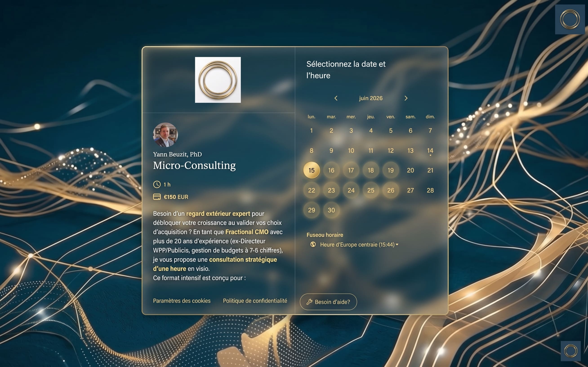Click the credit card icon beside €150 EUR

coord(157,197)
